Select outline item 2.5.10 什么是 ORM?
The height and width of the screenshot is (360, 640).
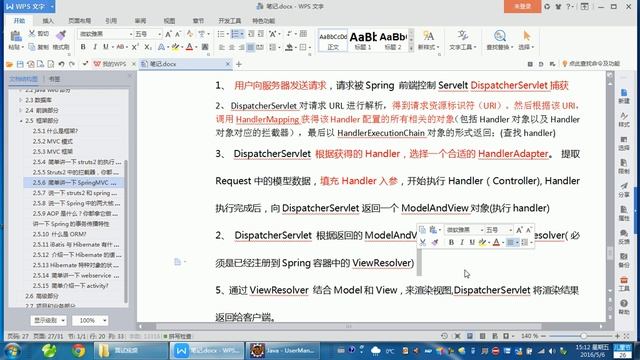(x=60, y=234)
